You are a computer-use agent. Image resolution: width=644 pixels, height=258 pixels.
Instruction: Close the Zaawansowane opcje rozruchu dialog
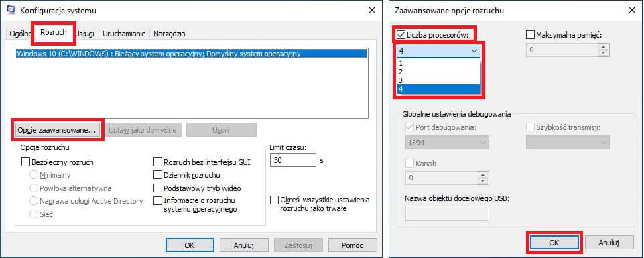point(632,11)
